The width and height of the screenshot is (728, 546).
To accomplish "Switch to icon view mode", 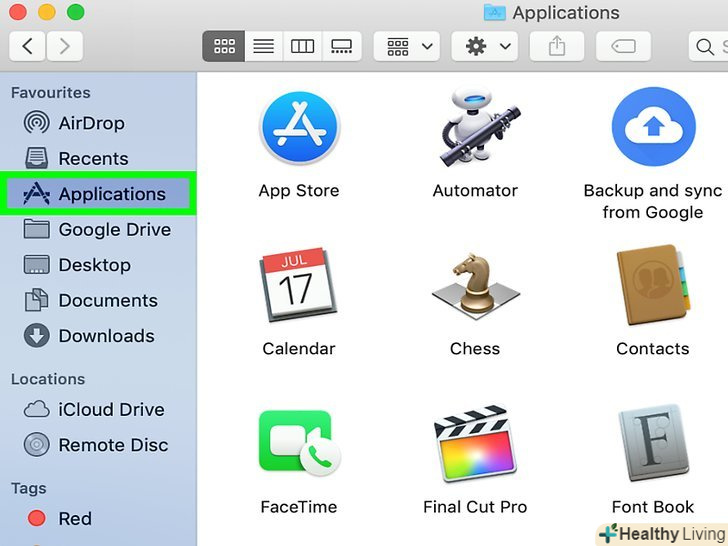I will click(x=224, y=46).
